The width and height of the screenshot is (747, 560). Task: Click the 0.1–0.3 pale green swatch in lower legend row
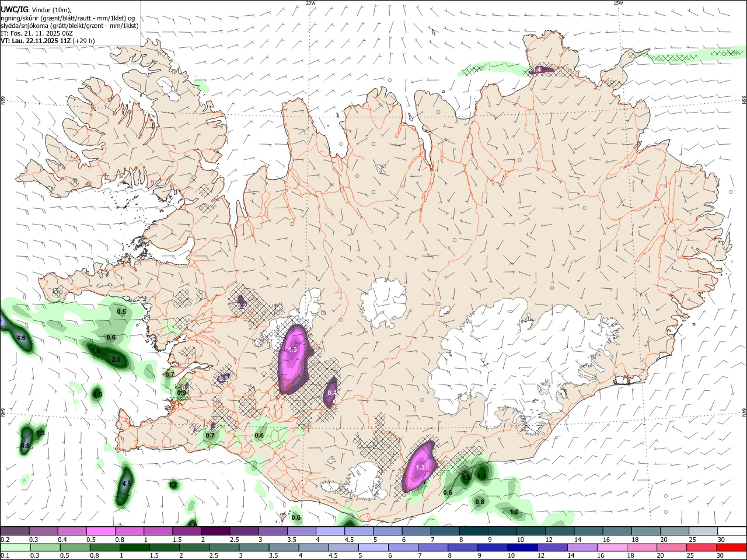tap(15, 547)
